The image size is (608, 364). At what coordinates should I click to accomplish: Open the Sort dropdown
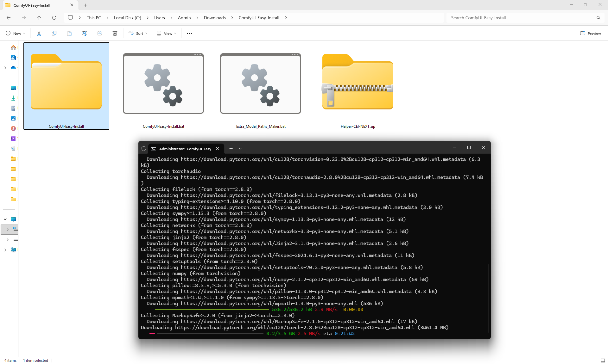click(x=138, y=33)
